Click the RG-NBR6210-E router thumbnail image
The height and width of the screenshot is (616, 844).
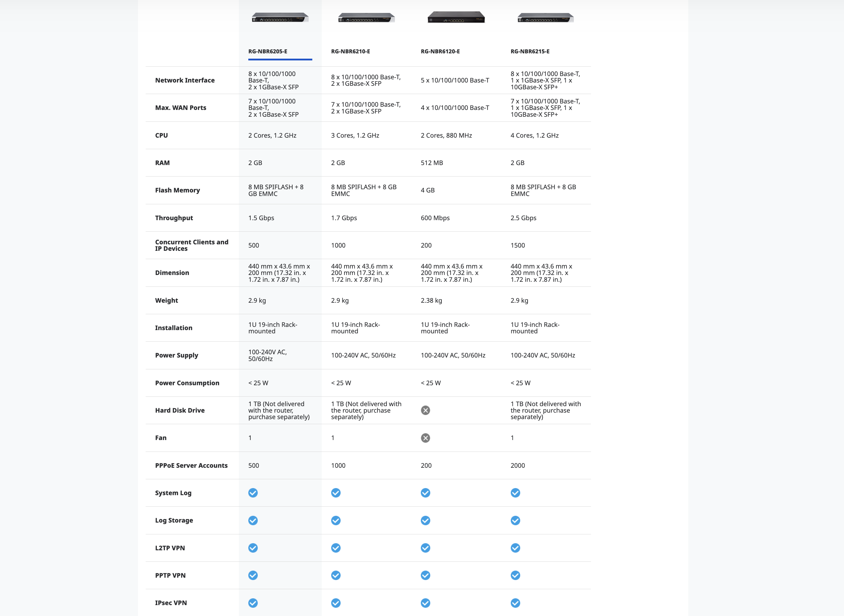coord(366,17)
